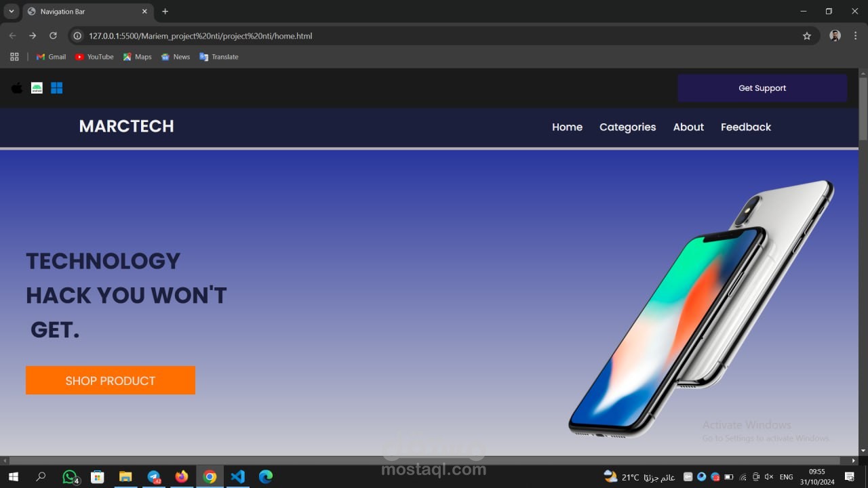Click the Android icon in the top bar
Viewport: 868px width, 488px height.
coord(37,88)
